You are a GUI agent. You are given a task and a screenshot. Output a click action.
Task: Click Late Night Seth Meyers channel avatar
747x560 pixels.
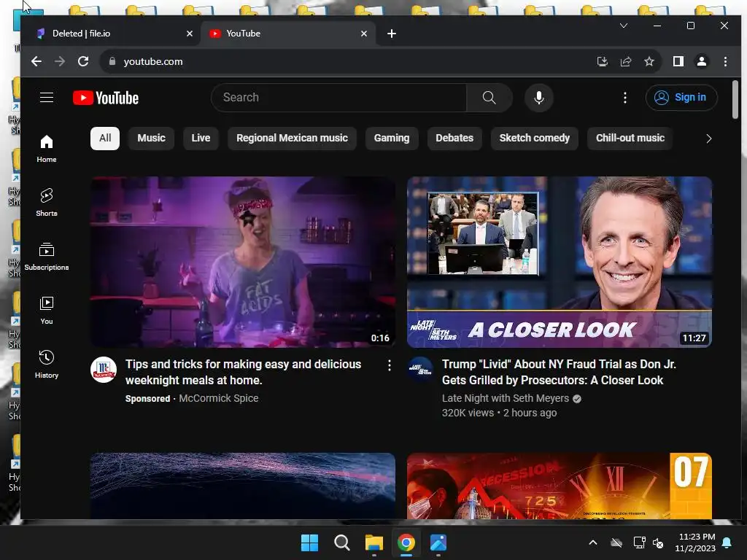tap(420, 370)
